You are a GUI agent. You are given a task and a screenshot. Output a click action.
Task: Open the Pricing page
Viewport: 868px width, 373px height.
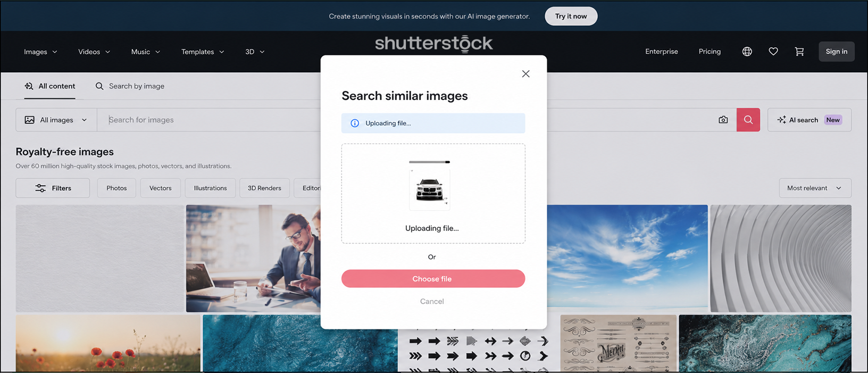710,52
